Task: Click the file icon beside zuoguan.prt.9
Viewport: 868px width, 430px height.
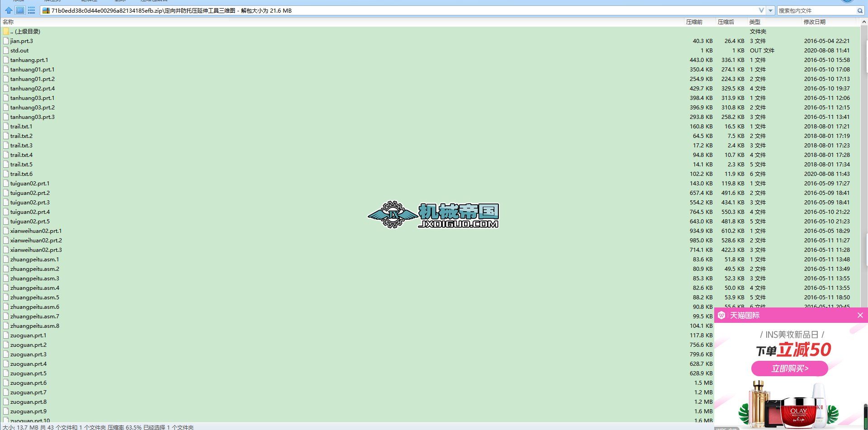Action: coord(6,411)
